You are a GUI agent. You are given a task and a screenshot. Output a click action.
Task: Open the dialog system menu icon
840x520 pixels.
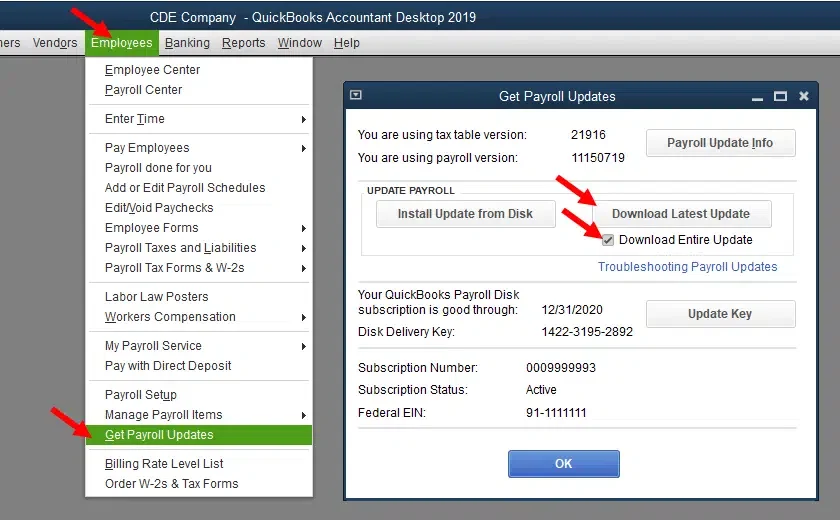(356, 96)
